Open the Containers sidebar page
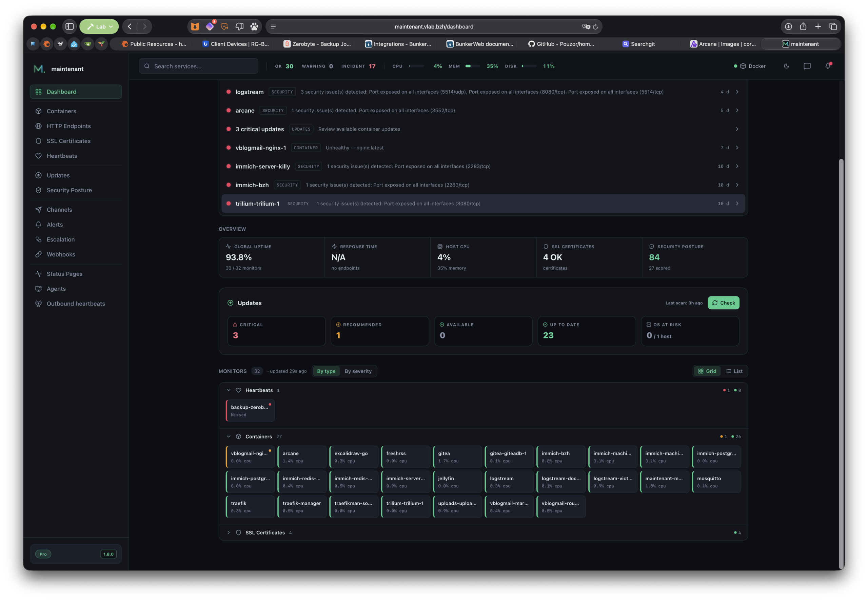868x601 pixels. click(x=76, y=111)
